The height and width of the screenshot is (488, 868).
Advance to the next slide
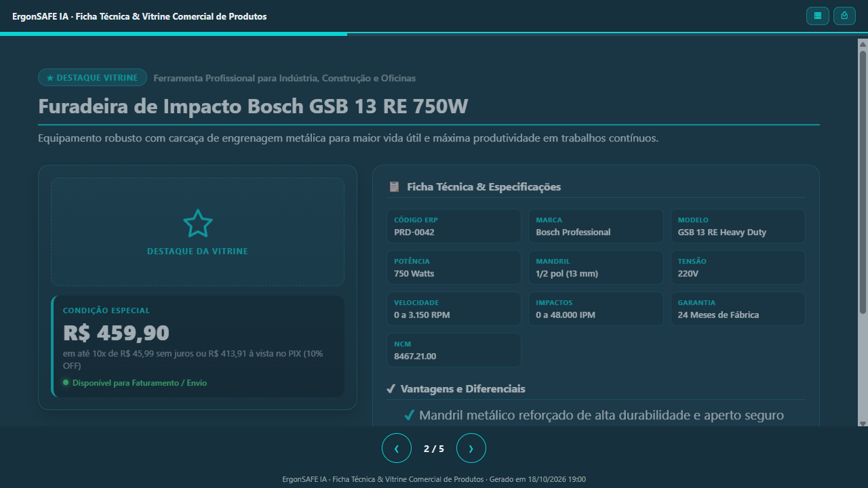(x=471, y=448)
